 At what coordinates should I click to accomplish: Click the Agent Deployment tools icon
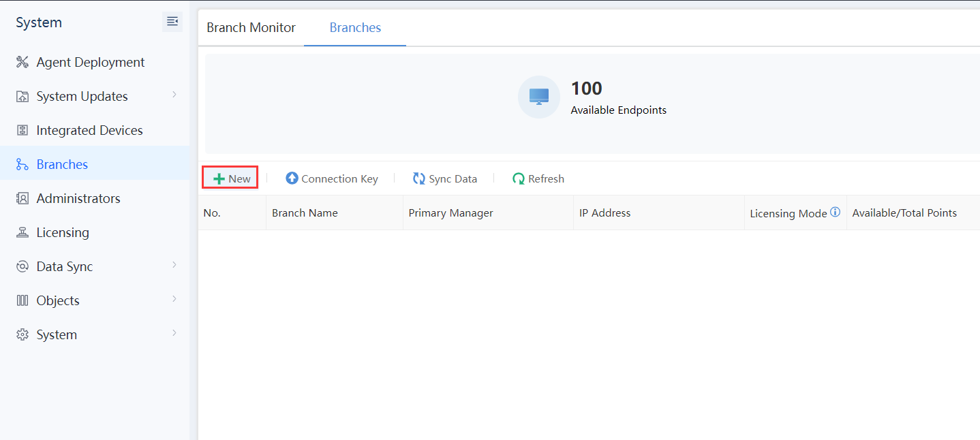tap(22, 63)
